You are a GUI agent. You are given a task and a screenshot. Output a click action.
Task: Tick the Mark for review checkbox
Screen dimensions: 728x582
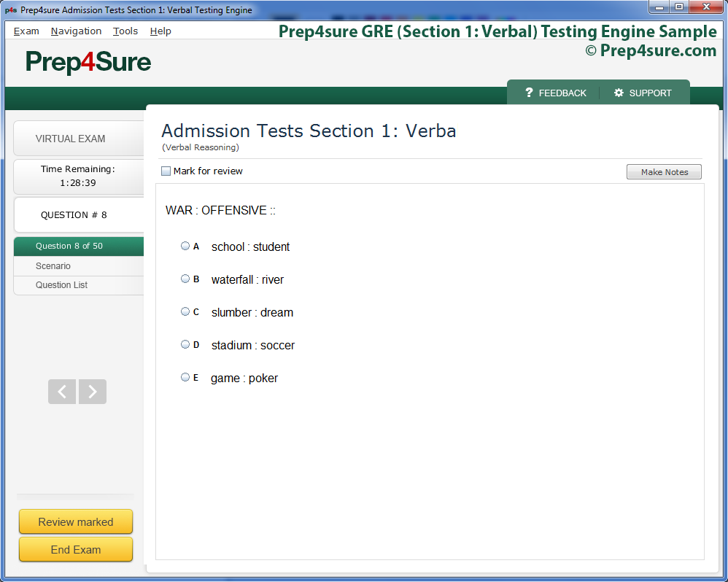point(166,171)
